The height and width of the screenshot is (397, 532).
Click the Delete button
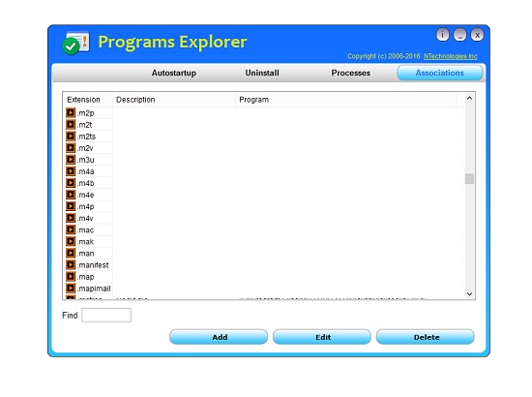[x=426, y=337]
